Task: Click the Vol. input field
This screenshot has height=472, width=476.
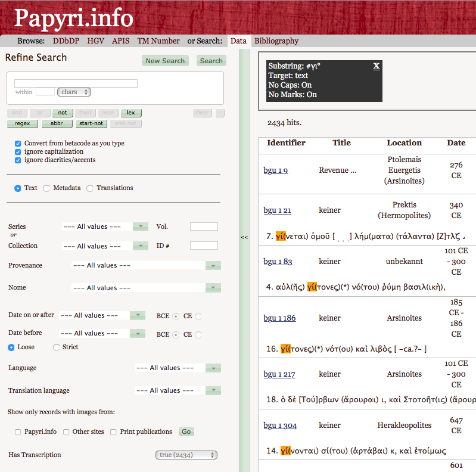Action: point(204,226)
